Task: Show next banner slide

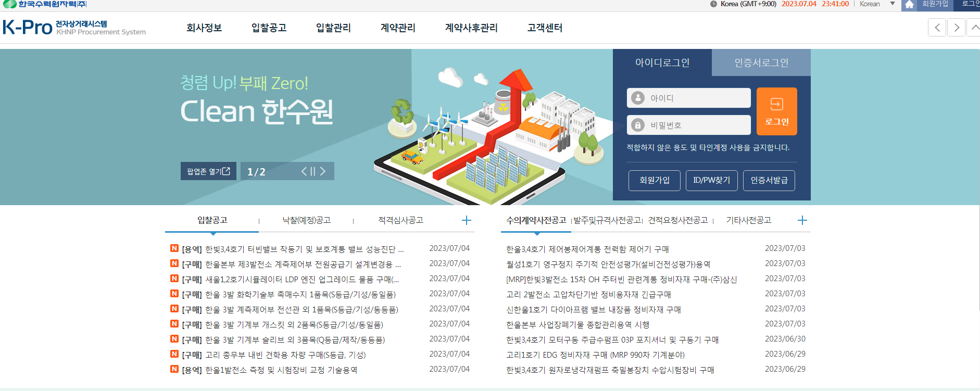Action: pos(322,171)
